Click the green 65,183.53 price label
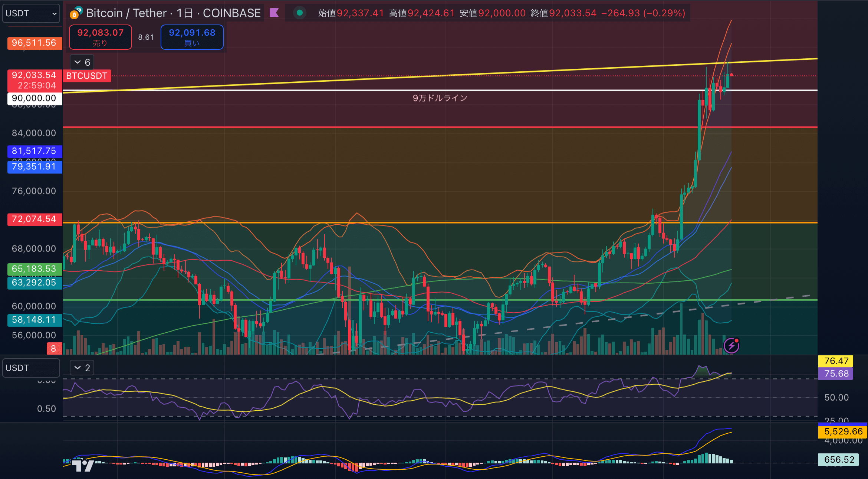This screenshot has width=868, height=479. coord(34,269)
